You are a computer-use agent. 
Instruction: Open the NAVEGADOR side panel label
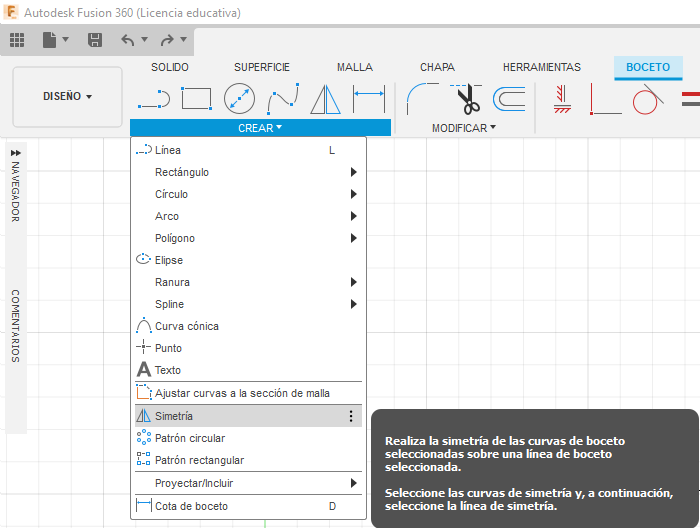(16, 192)
